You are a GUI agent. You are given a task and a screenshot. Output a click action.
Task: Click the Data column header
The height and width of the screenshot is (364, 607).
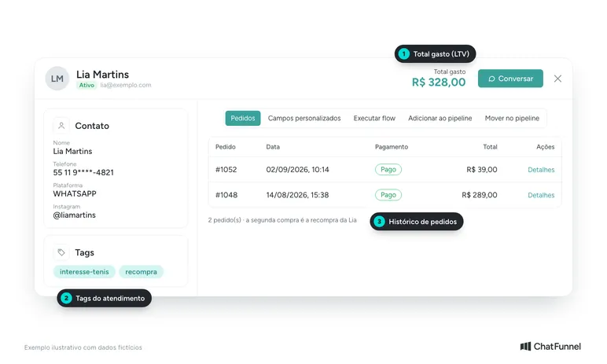point(273,147)
